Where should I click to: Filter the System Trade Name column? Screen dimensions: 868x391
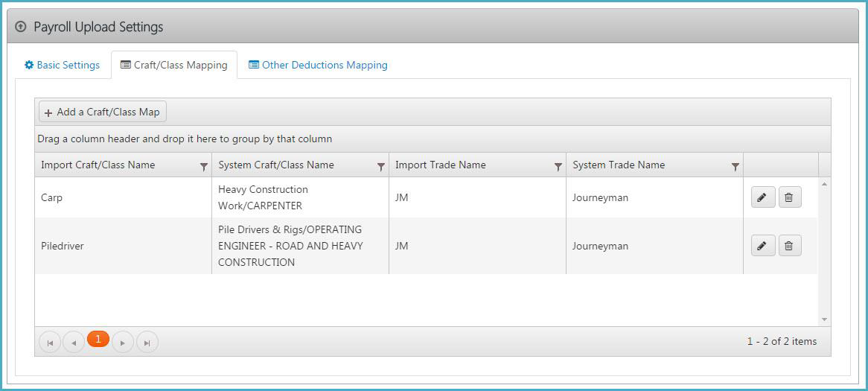pyautogui.click(x=735, y=166)
